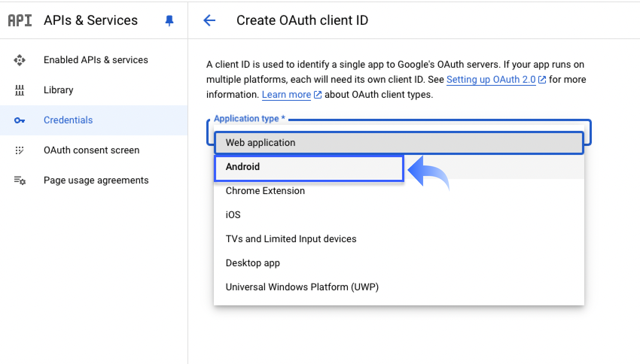Choose iOS application type
The height and width of the screenshot is (364, 640).
coord(399,215)
